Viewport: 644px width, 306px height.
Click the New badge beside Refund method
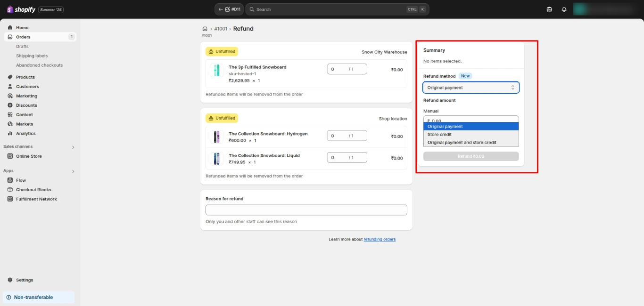(x=465, y=76)
